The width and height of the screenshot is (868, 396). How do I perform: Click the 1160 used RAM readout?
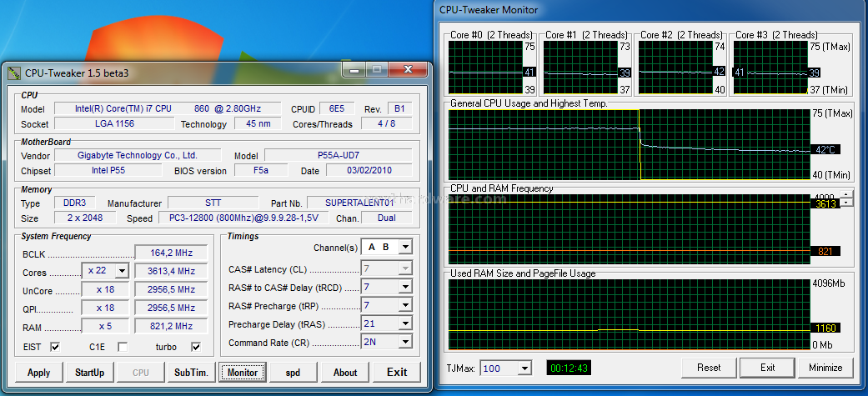pyautogui.click(x=825, y=328)
